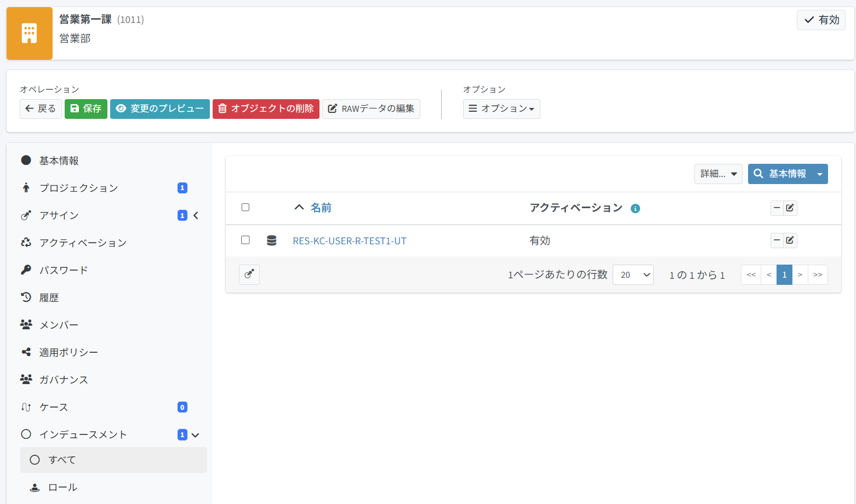Click the orange organization building icon

[x=30, y=33]
